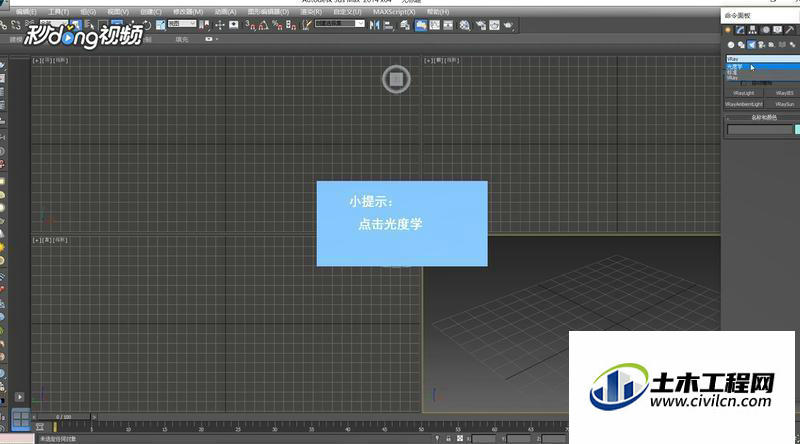800x444 pixels.
Task: Switch to the Modify panel tab
Action: pos(740,30)
